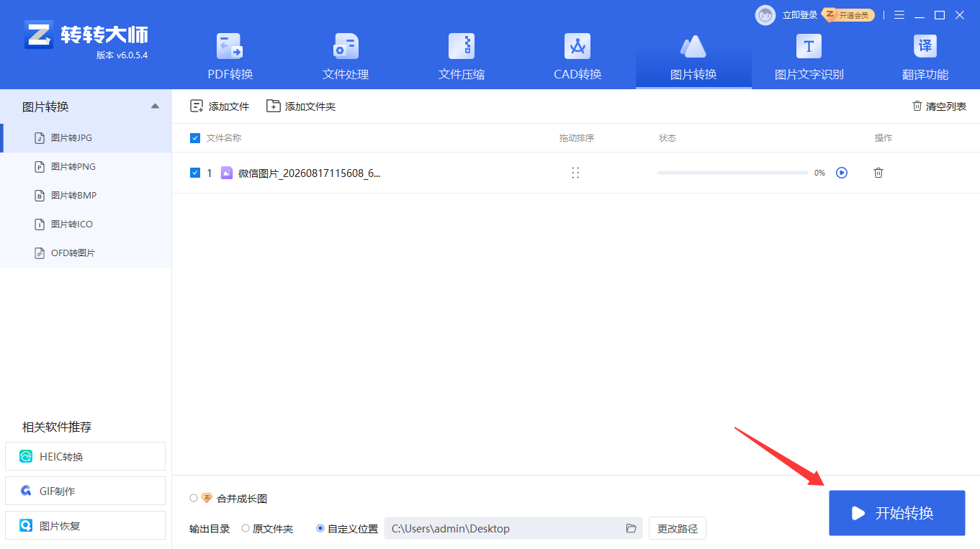The height and width of the screenshot is (549, 980).
Task: Toggle the select-all checkbox beside 文件名称
Action: (195, 138)
